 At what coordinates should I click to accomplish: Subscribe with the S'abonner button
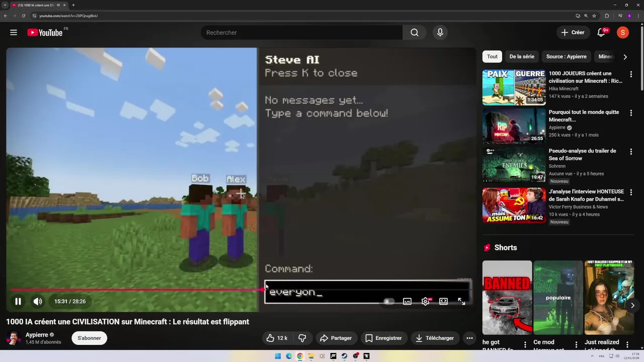(89, 338)
